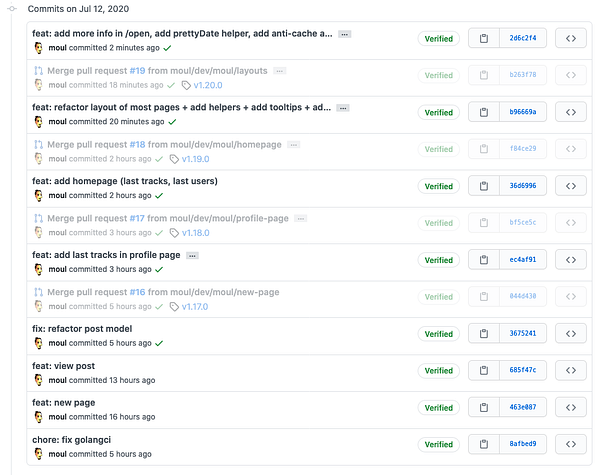
Task: Copy full SHA for commit 8afbed9
Action: coord(484,444)
